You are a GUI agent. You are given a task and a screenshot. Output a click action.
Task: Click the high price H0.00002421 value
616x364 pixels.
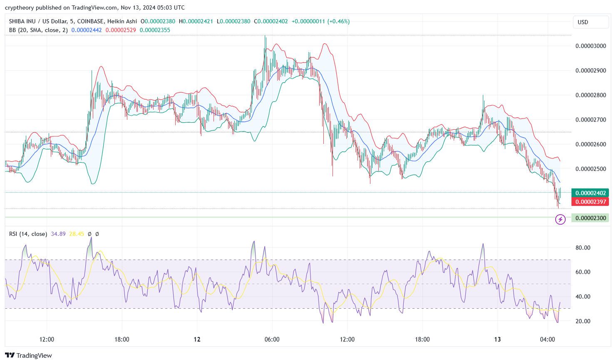coord(196,21)
